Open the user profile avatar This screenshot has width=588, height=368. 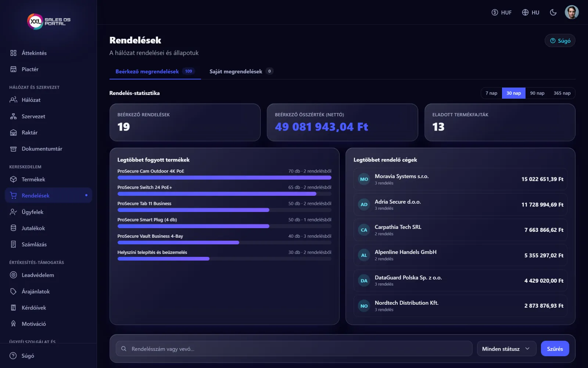(x=571, y=12)
